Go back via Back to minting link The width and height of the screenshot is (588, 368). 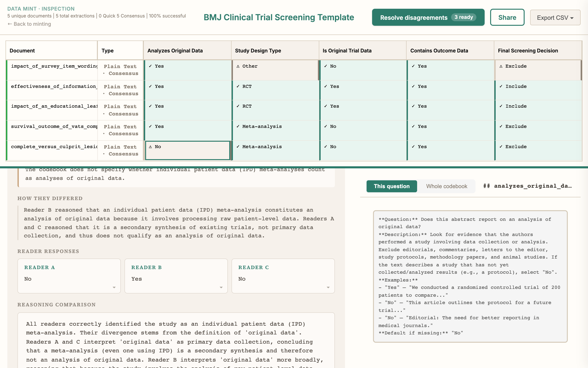pyautogui.click(x=29, y=24)
